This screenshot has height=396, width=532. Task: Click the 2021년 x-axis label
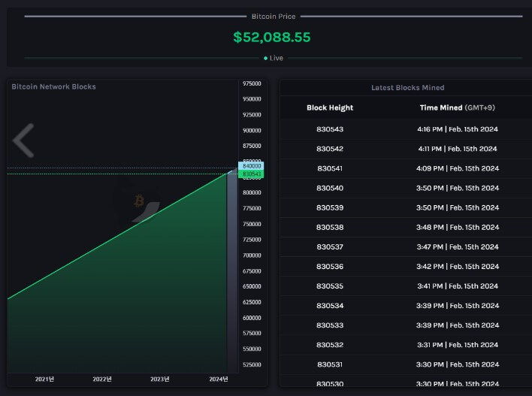coord(44,379)
